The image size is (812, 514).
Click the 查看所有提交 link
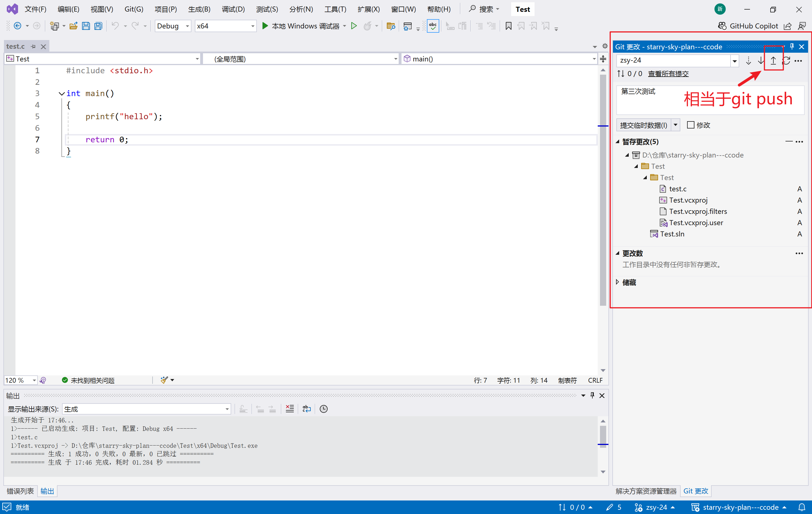tap(668, 74)
